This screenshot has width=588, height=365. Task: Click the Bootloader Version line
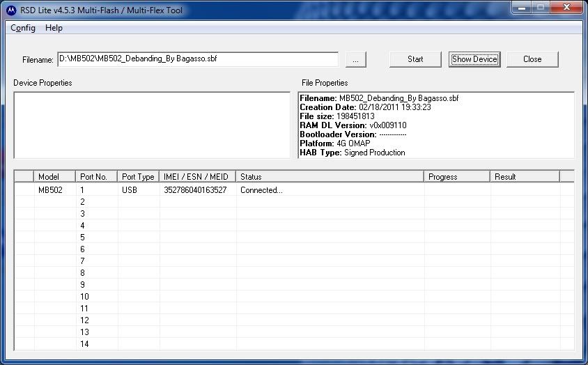353,134
